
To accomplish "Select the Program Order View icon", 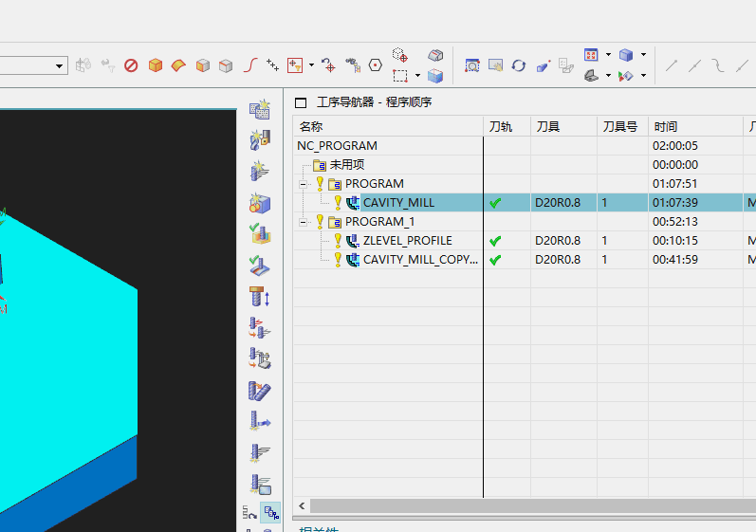I will (271, 513).
